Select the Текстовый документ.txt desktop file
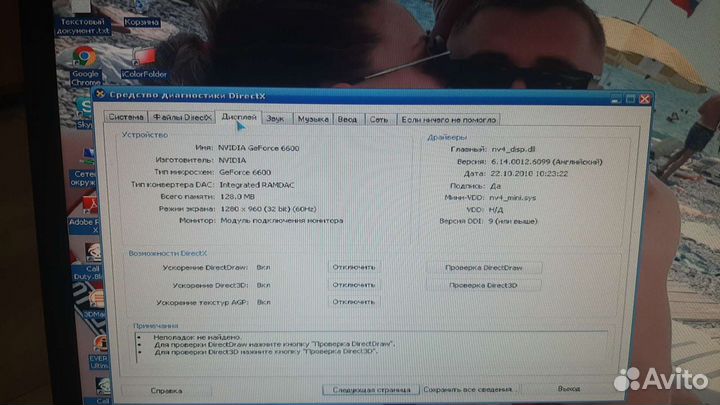720x405 pixels. click(83, 10)
